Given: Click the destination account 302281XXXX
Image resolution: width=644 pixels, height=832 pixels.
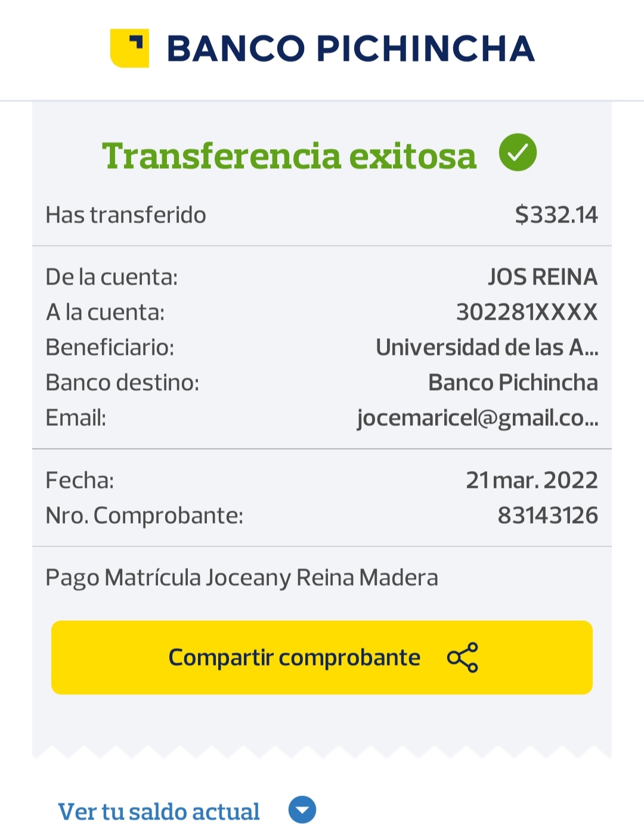Looking at the screenshot, I should click(x=527, y=312).
